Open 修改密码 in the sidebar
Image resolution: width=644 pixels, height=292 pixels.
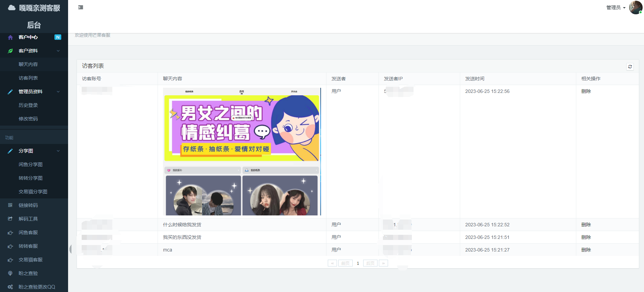pyautogui.click(x=28, y=119)
